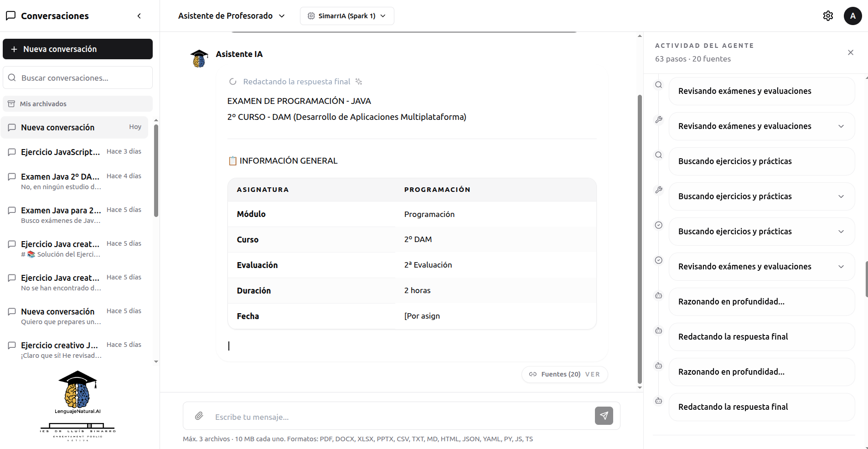Screen dimensions: 868x449
Task: Expand the Asistente de Profesorado dropdown
Action: pyautogui.click(x=232, y=16)
